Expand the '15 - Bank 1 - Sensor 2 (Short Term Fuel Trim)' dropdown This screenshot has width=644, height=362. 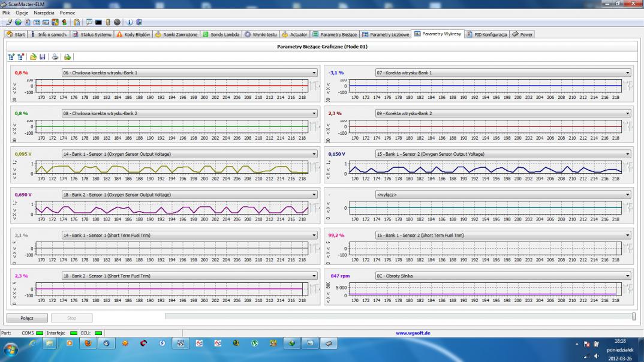click(x=503, y=235)
